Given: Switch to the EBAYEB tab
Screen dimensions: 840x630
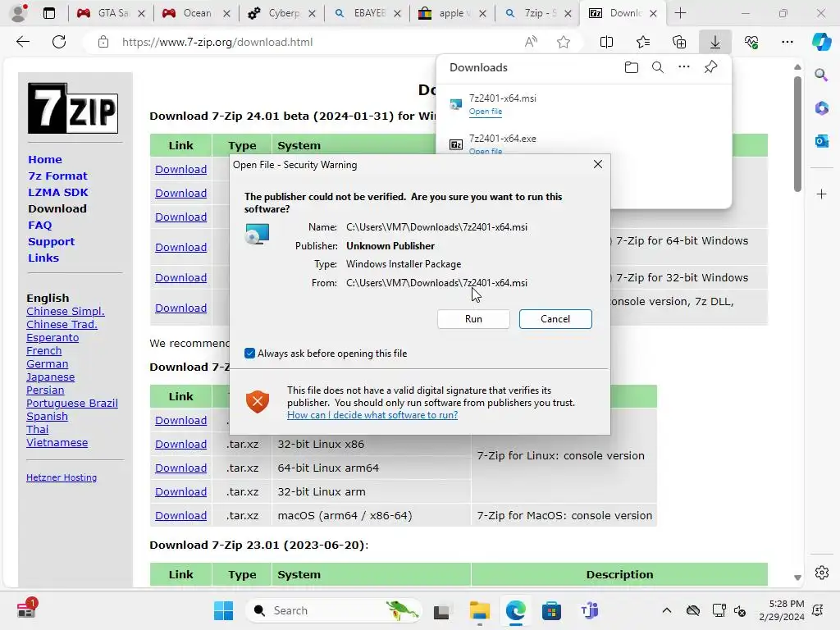Looking at the screenshot, I should point(367,13).
